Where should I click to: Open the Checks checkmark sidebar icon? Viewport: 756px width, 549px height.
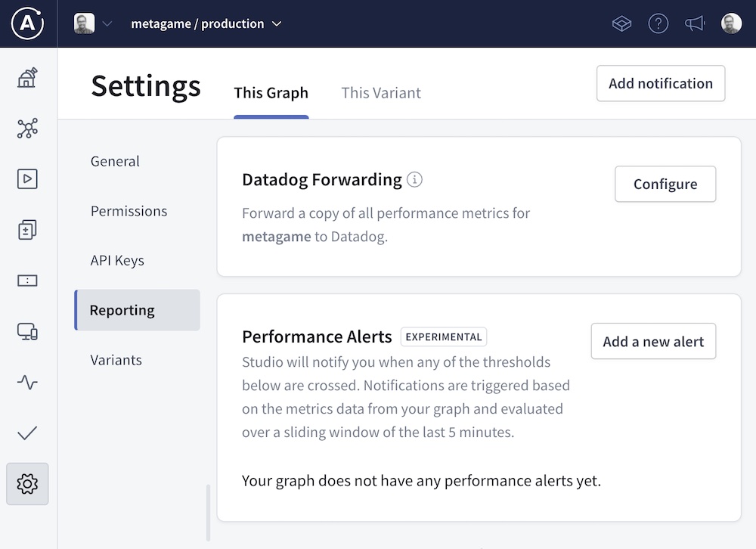(x=27, y=433)
